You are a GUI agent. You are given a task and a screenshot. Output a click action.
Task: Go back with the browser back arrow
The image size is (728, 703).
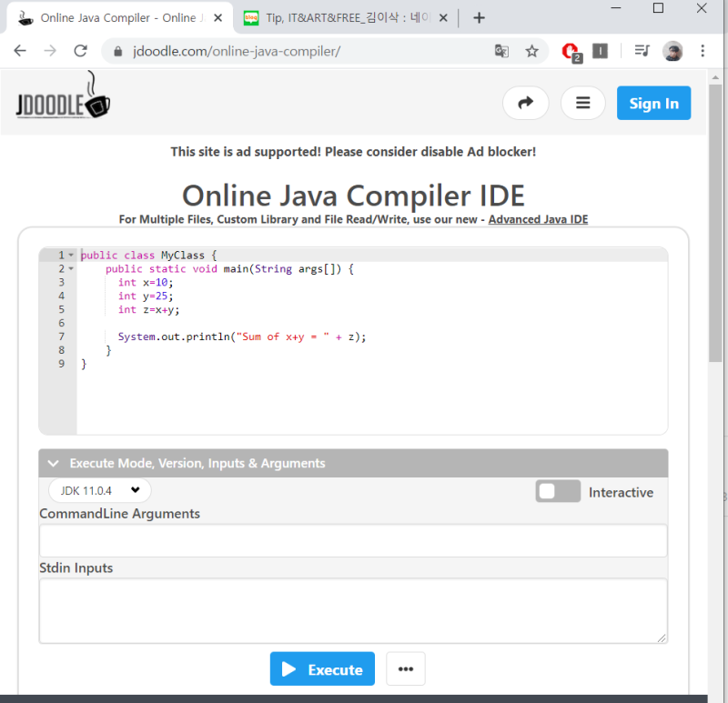tap(20, 51)
